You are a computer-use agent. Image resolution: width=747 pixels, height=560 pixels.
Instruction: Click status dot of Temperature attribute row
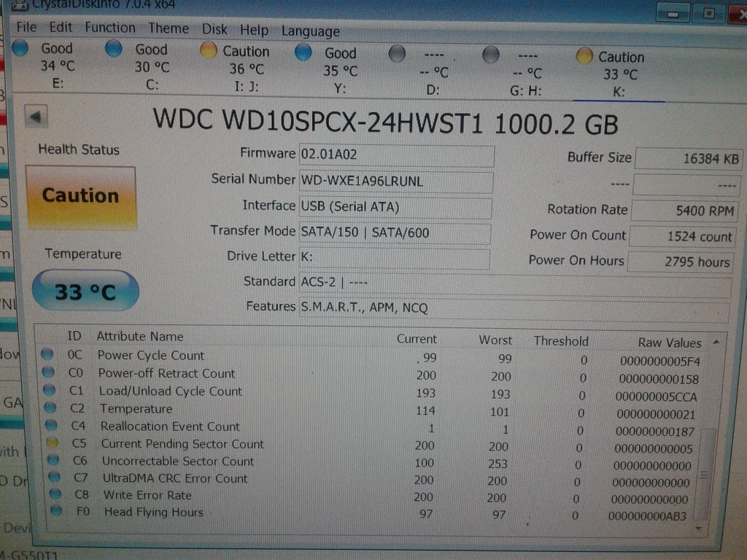pyautogui.click(x=50, y=408)
